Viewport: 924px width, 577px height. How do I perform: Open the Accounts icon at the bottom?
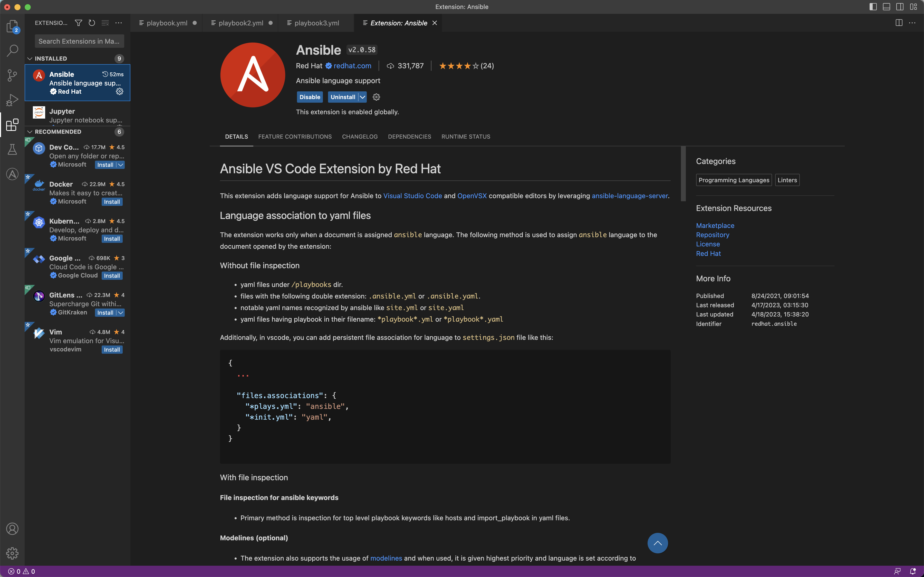(x=12, y=529)
